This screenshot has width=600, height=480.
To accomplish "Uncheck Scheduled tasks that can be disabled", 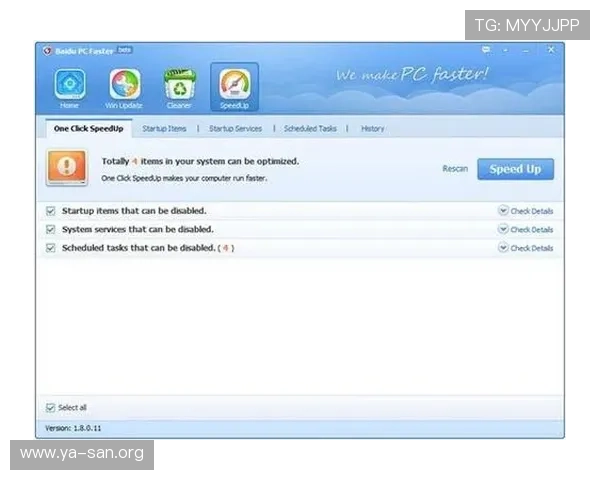I will pyautogui.click(x=51, y=247).
